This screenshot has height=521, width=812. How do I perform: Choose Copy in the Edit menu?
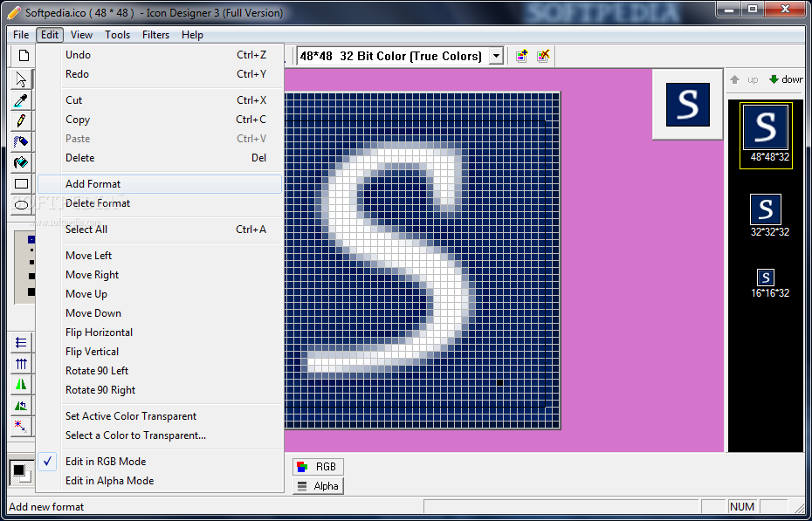tap(160, 120)
